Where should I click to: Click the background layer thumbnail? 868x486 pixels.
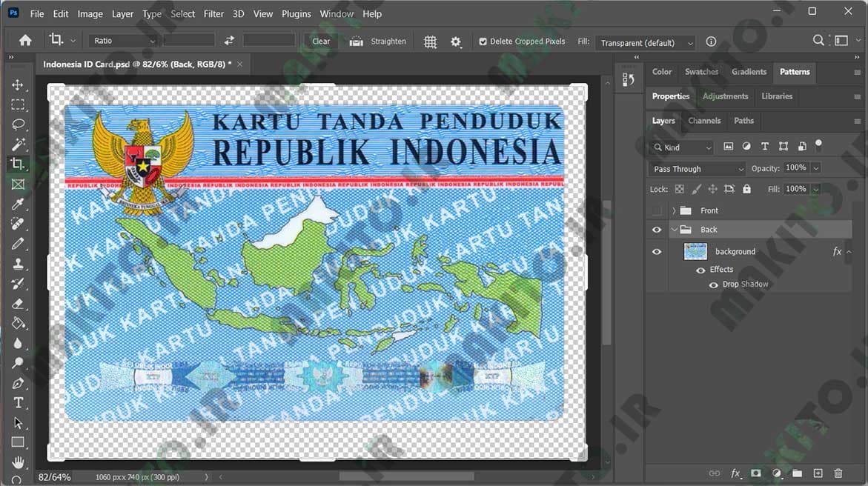[695, 251]
